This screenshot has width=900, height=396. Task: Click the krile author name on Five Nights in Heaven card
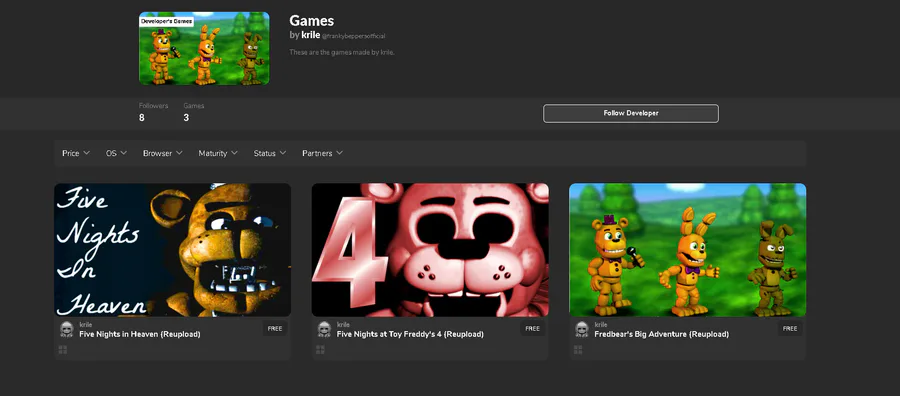click(x=86, y=325)
